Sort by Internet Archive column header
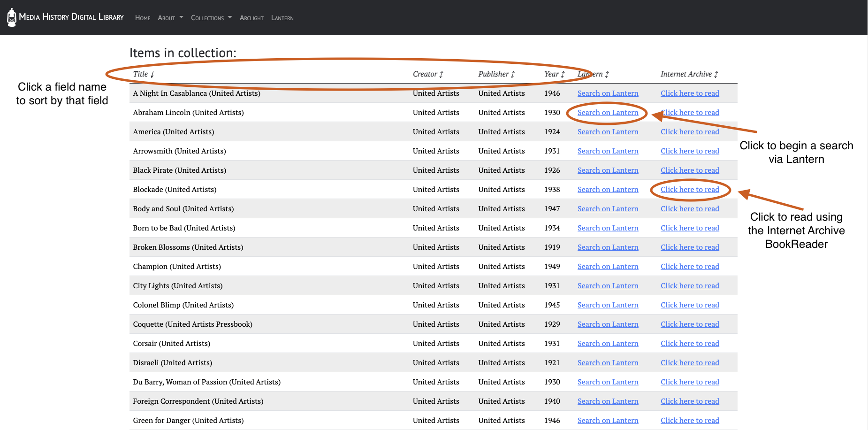 (689, 74)
